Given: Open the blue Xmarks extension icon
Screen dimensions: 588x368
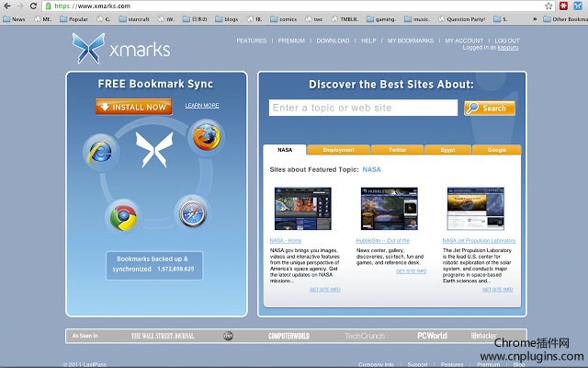Looking at the screenshot, I should pos(578,6).
